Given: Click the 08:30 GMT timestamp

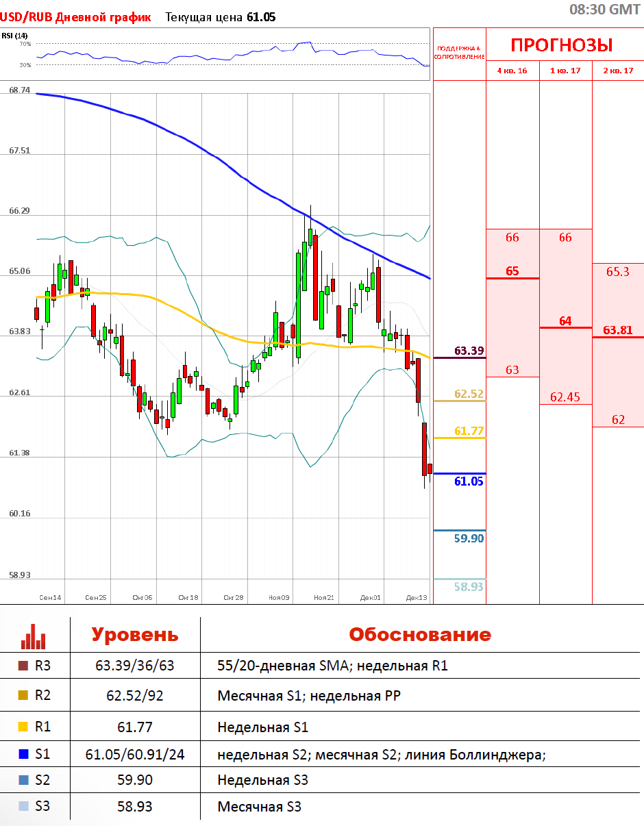Looking at the screenshot, I should [605, 10].
